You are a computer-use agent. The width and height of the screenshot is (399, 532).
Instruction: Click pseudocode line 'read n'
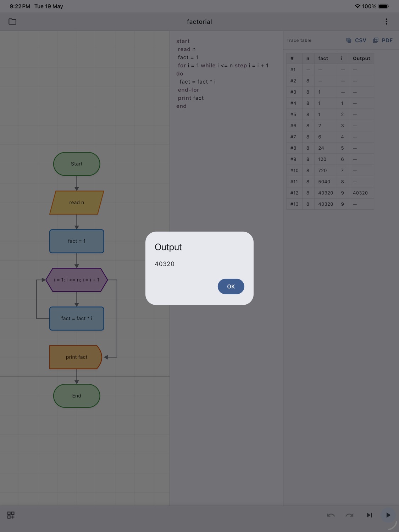(187, 49)
